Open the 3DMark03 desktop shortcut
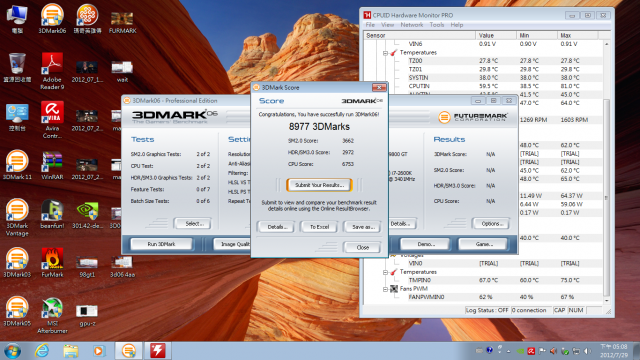Image resolution: width=640 pixels, height=360 pixels. pos(17,263)
